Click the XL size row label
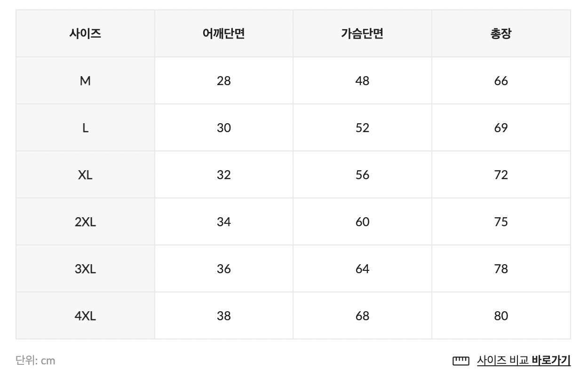The height and width of the screenshot is (378, 588). (85, 175)
